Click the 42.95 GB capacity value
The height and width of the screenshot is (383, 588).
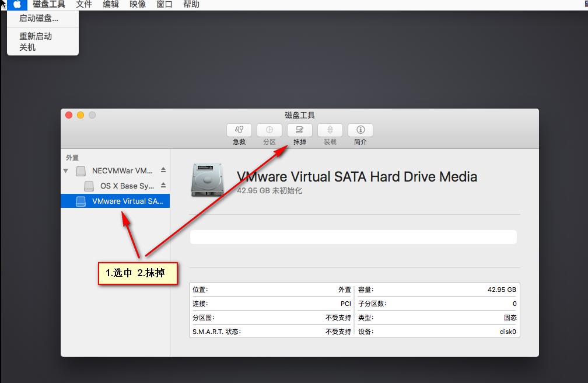tap(502, 290)
